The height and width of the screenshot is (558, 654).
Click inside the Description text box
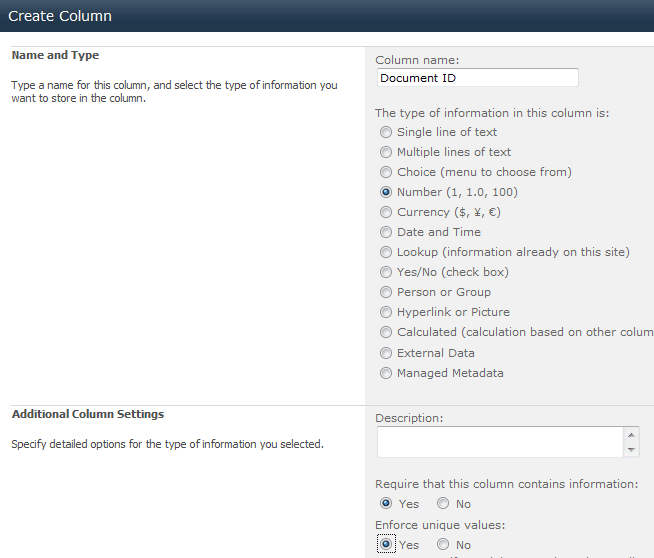499,442
